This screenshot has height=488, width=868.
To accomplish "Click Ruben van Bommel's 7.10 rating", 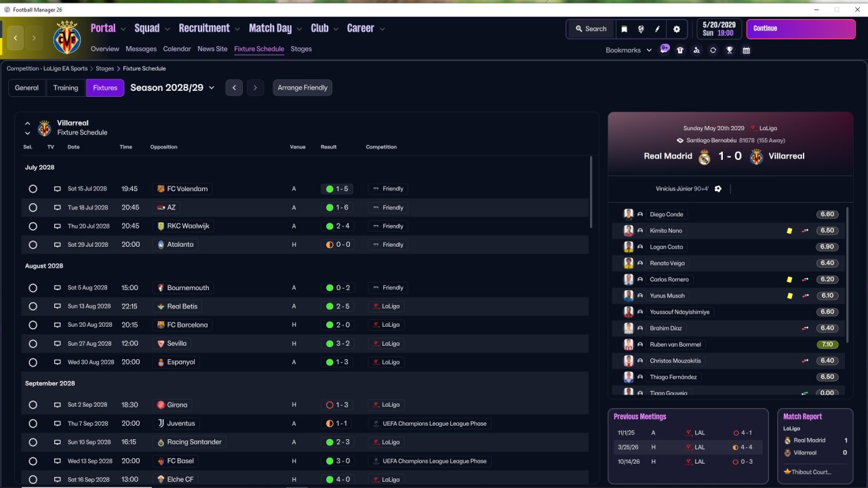I will point(827,344).
